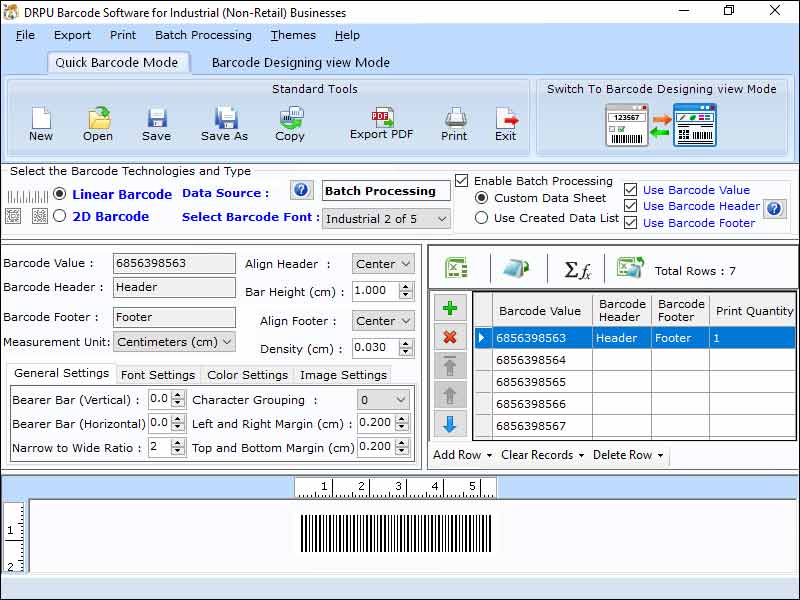Open the Copy tool in Standard Tools
The width and height of the screenshot is (800, 600).
(290, 120)
